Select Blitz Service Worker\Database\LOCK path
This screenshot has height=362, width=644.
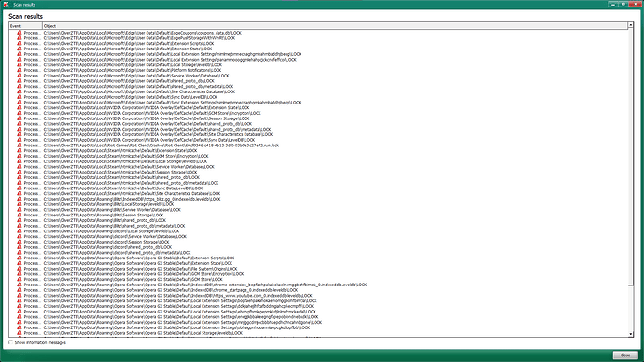[x=112, y=210]
